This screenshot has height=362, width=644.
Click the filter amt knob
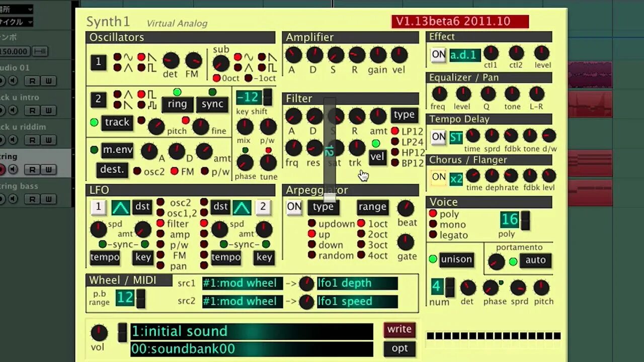(378, 116)
